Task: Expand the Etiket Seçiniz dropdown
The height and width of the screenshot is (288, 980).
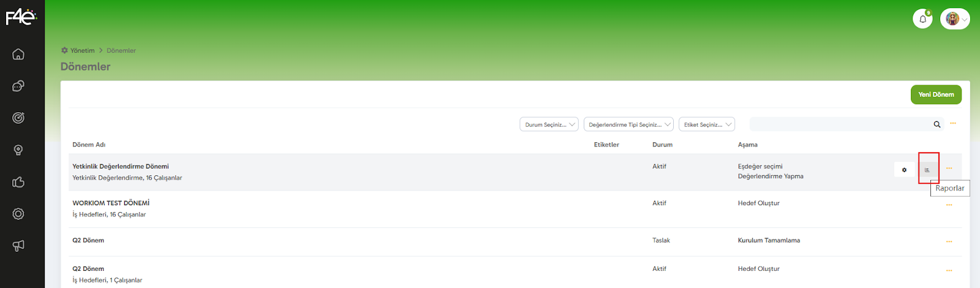Action: 706,124
